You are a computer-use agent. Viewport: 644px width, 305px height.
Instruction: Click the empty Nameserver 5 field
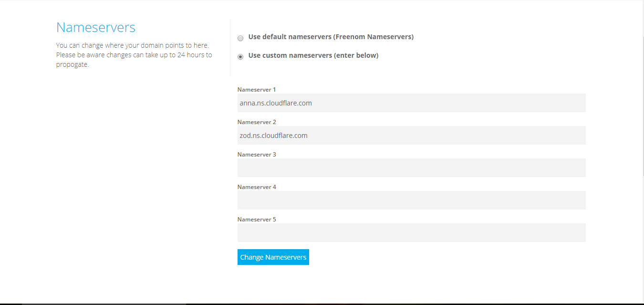click(x=411, y=232)
